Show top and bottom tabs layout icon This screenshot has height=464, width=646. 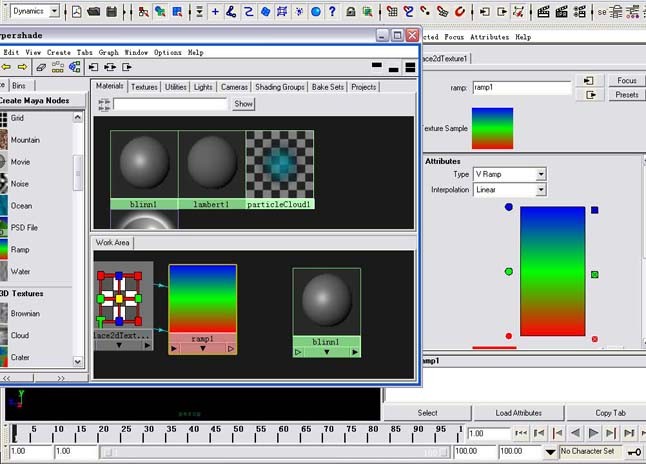click(410, 67)
